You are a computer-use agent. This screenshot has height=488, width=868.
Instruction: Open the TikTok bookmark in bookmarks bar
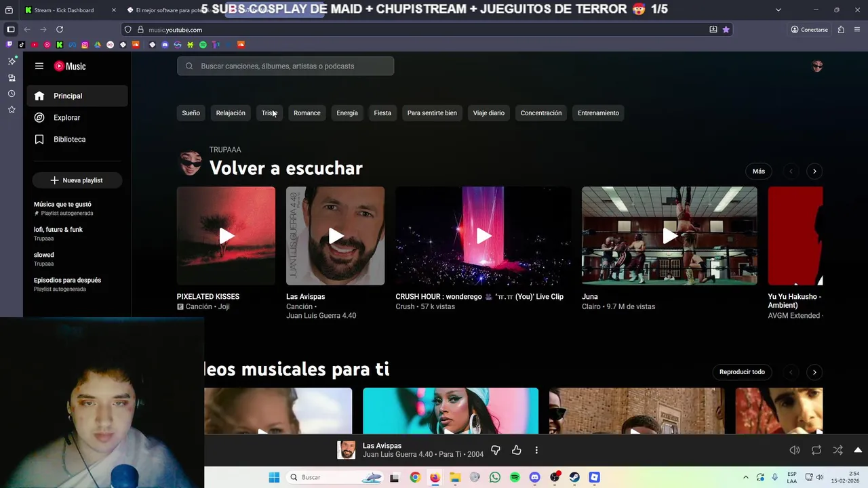point(22,45)
